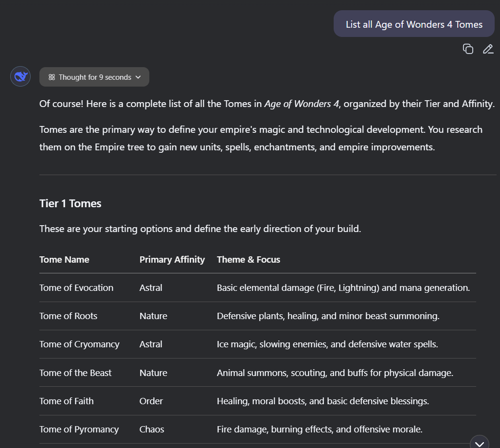Click the Theme & Focus column header
Screen dimensions: 500x448
coord(249,259)
